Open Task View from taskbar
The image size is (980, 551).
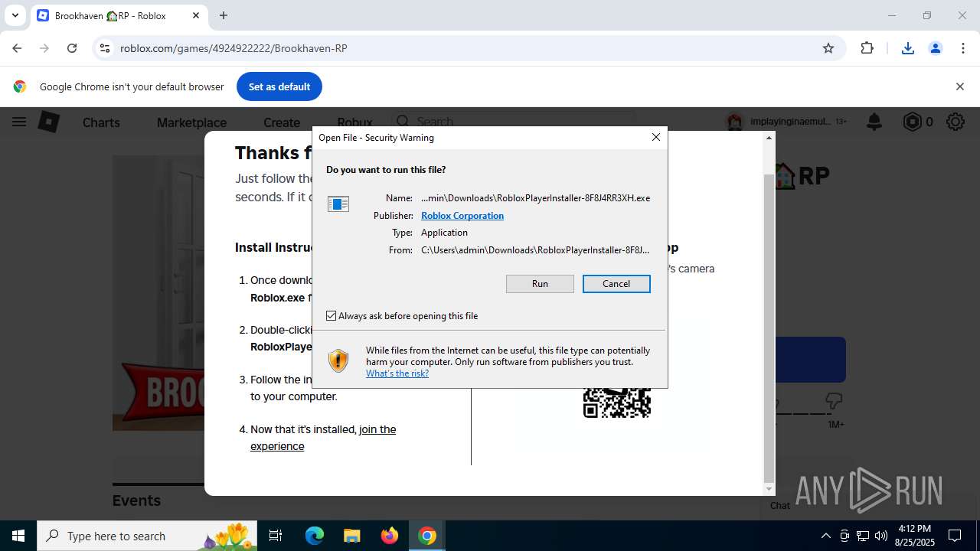[x=276, y=536]
